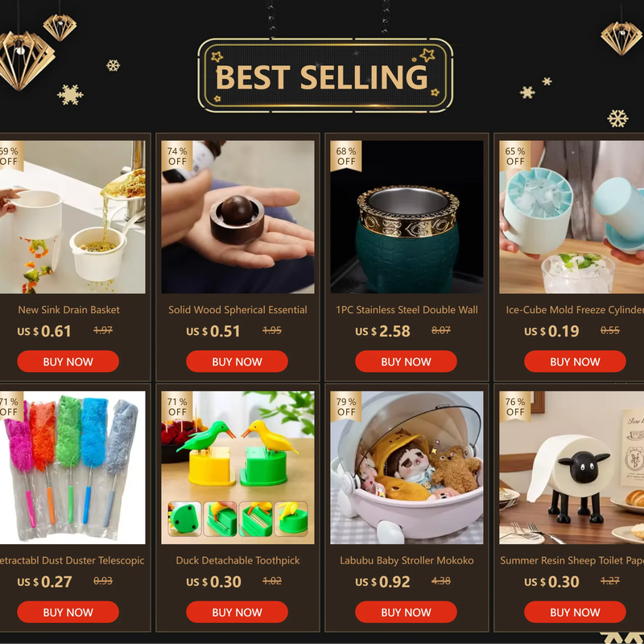Click BUY NOW for Solid Wood Spherical Essential
Image resolution: width=644 pixels, height=644 pixels.
point(237,361)
